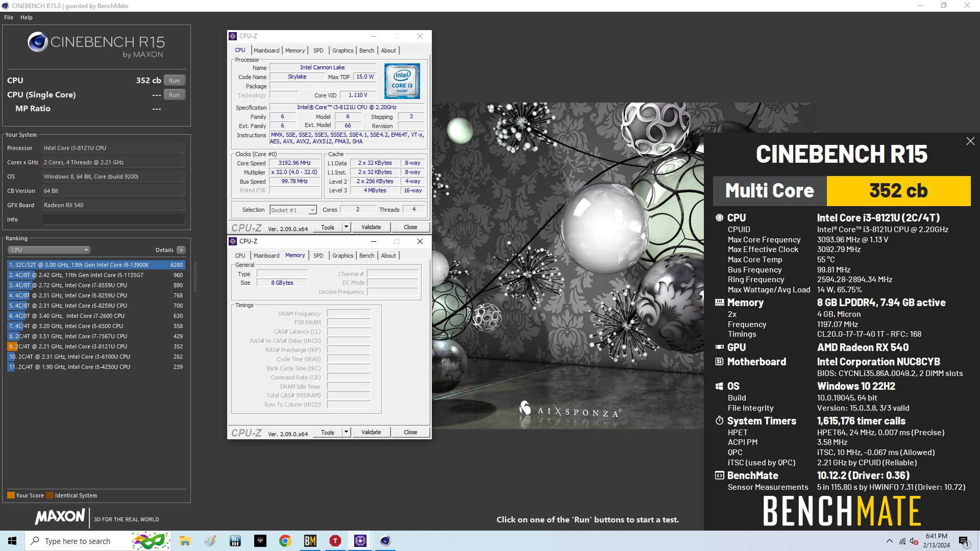
Task: Open Memory tab in upper CPU-Z window
Action: point(295,51)
